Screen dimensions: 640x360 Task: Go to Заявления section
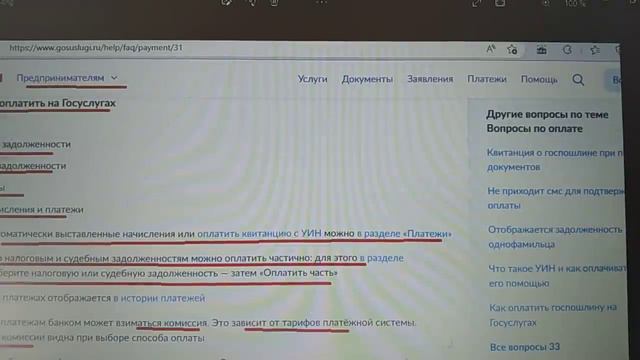pyautogui.click(x=430, y=79)
